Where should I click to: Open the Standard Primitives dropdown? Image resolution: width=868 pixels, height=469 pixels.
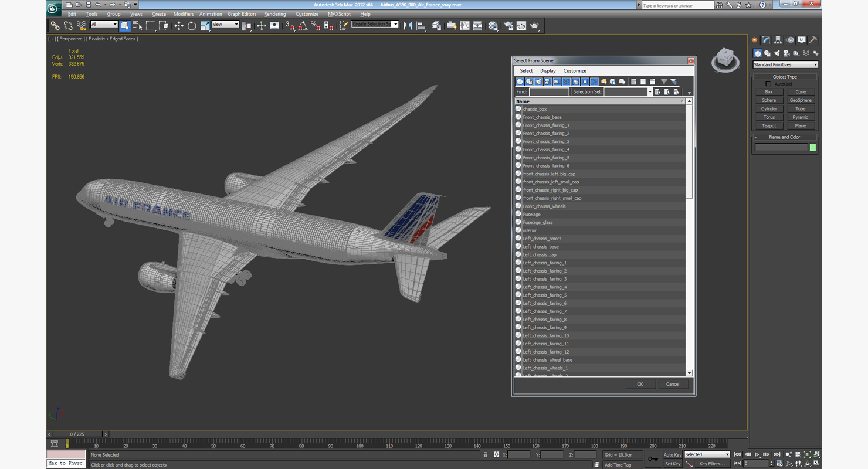(785, 64)
